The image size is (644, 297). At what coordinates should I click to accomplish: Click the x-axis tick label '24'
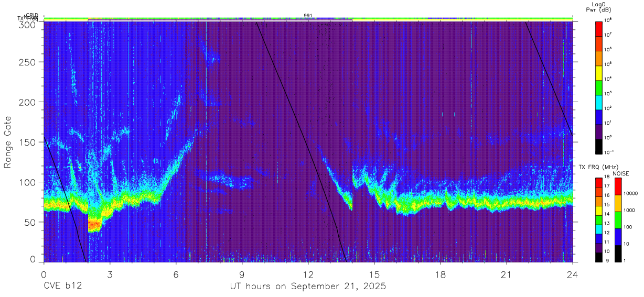(x=573, y=274)
